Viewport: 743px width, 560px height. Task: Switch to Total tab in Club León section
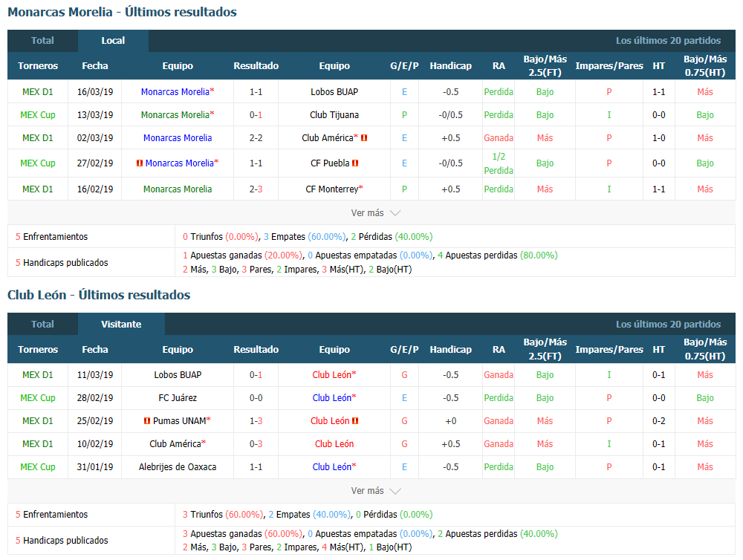click(x=42, y=324)
